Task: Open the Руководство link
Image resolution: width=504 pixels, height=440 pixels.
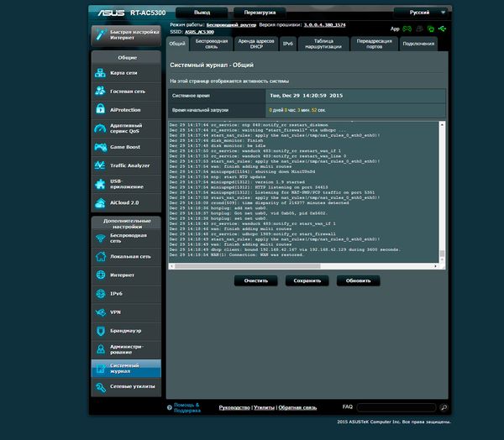Action: point(234,407)
